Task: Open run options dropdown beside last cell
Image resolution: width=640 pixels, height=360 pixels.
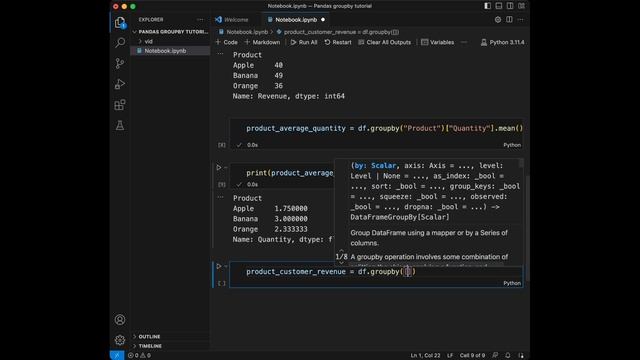Action: click(226, 267)
